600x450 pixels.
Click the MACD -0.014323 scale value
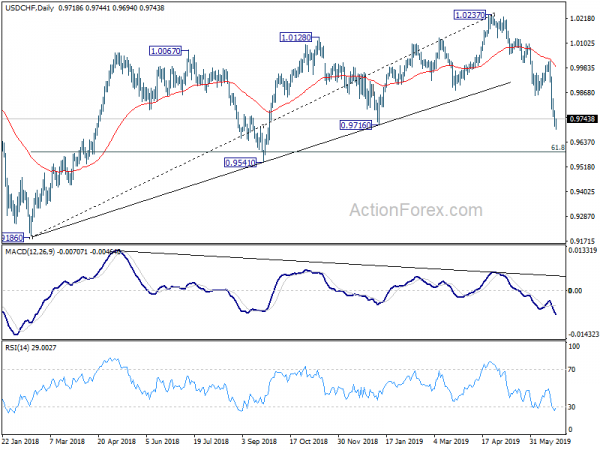584,334
